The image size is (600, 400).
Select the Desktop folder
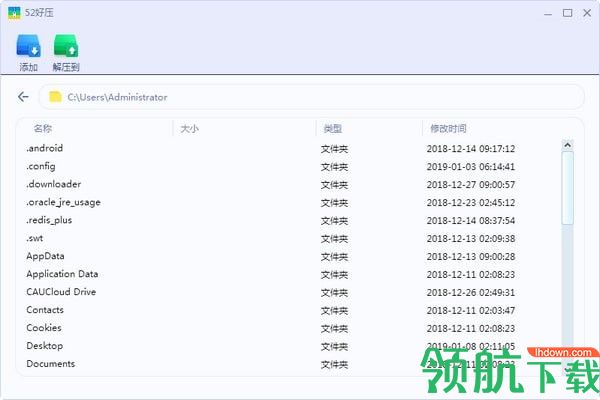point(44,346)
